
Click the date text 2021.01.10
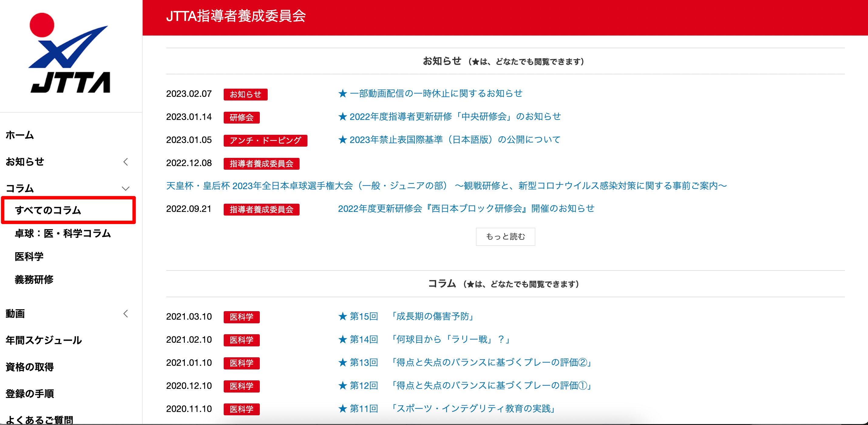pos(189,363)
